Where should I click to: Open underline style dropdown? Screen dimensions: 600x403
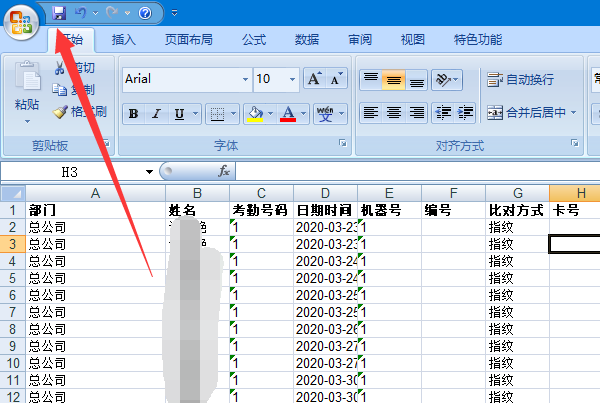pos(196,114)
